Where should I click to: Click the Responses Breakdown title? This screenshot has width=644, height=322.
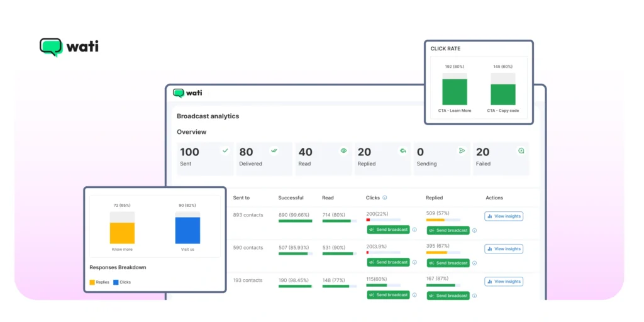(x=118, y=267)
